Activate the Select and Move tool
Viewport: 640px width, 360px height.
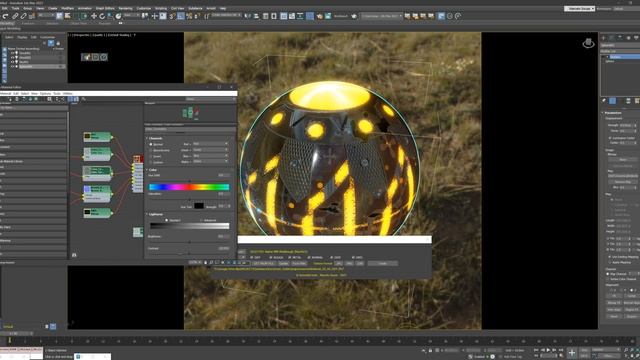pos(94,16)
